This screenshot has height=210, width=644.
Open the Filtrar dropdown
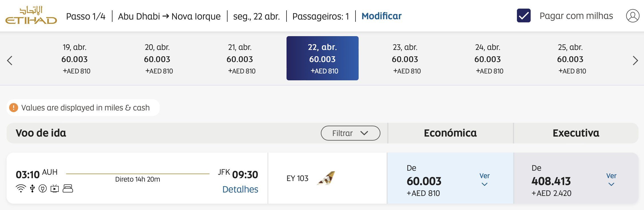pyautogui.click(x=351, y=133)
